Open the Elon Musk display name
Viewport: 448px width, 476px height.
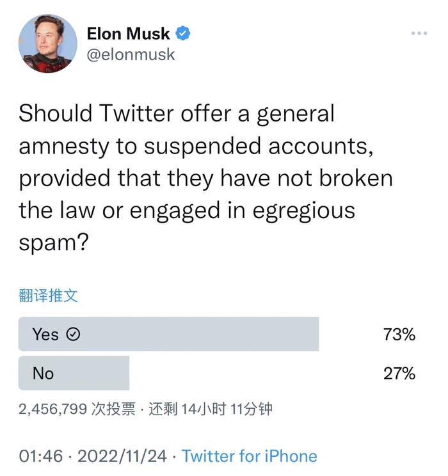point(128,33)
